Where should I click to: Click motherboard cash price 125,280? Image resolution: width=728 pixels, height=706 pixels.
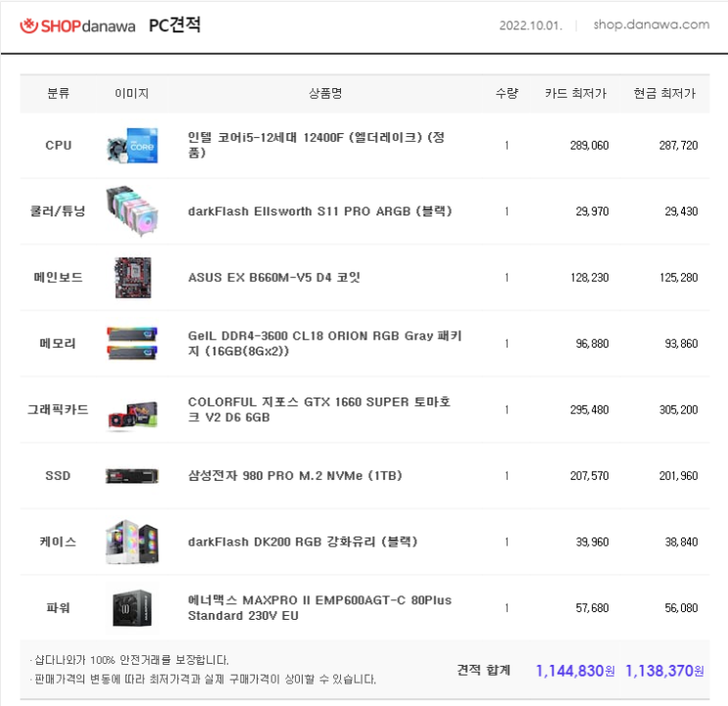point(678,277)
